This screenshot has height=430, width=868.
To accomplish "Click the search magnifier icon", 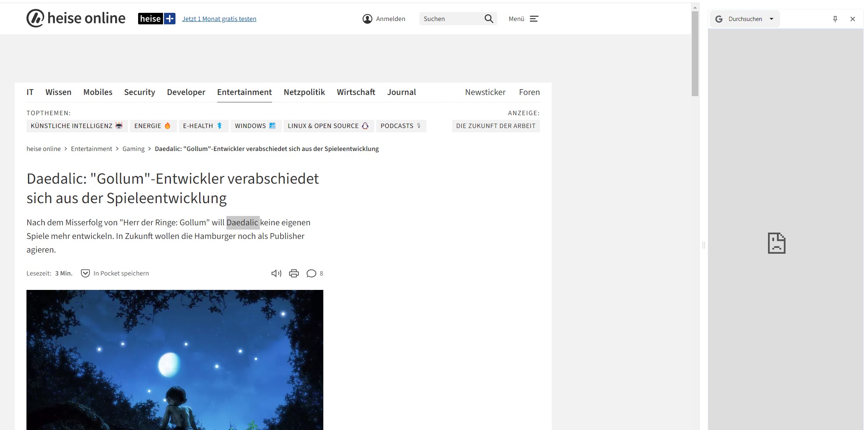I will coord(489,19).
